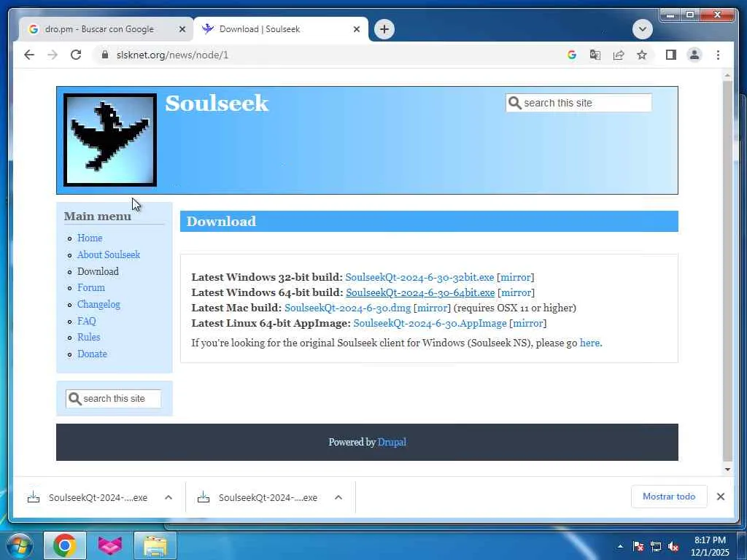Go to the Forum page
The width and height of the screenshot is (747, 560).
click(x=91, y=287)
